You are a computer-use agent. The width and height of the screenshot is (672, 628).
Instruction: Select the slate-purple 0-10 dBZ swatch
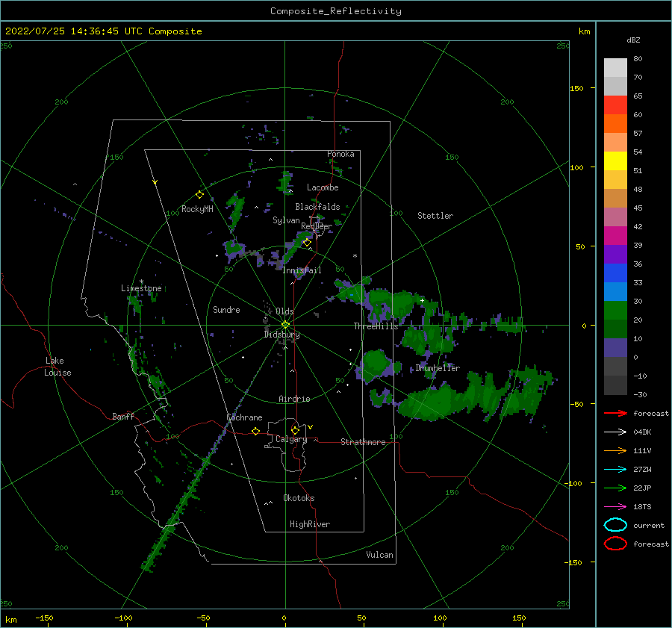tap(615, 348)
